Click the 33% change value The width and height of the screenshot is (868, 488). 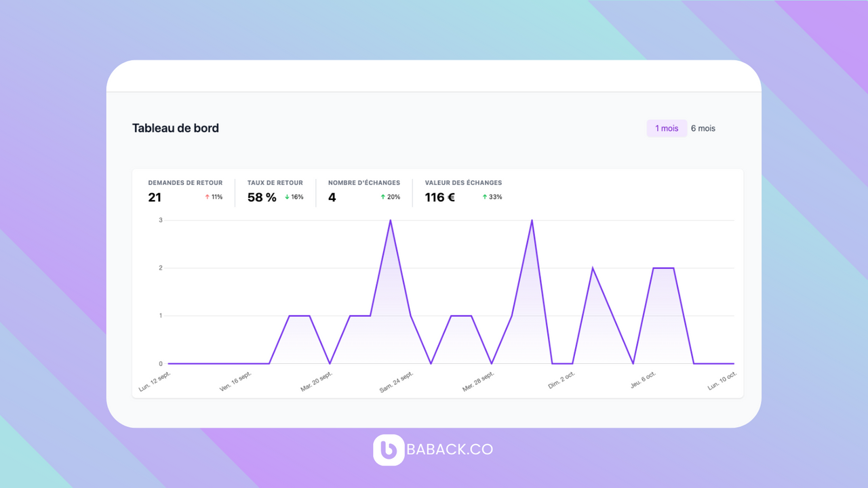(496, 197)
